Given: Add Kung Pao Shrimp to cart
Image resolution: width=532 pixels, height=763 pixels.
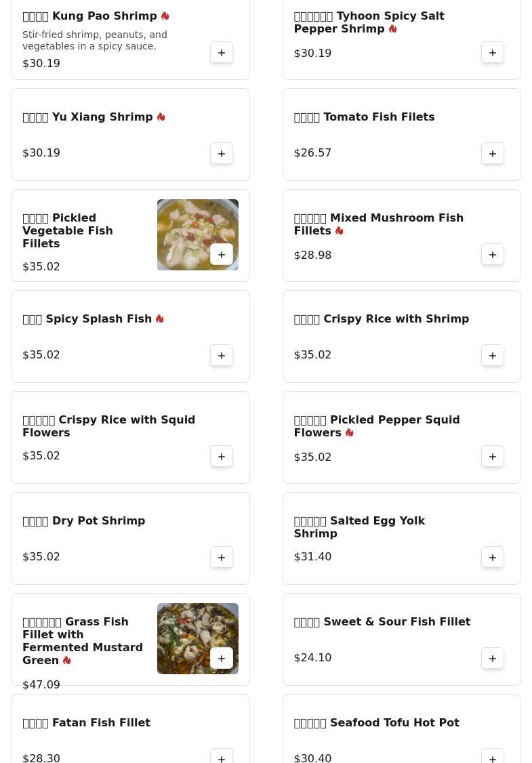Looking at the screenshot, I should (x=222, y=53).
